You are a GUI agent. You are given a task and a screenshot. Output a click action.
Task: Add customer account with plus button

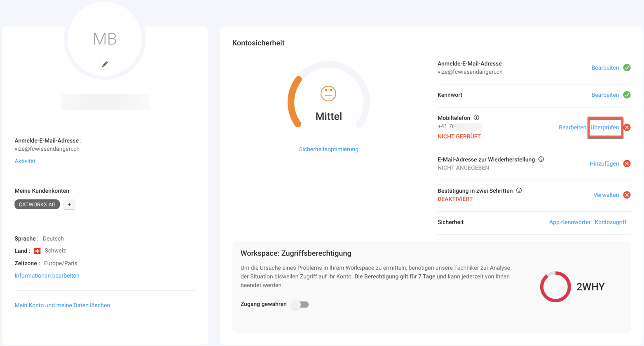(69, 204)
